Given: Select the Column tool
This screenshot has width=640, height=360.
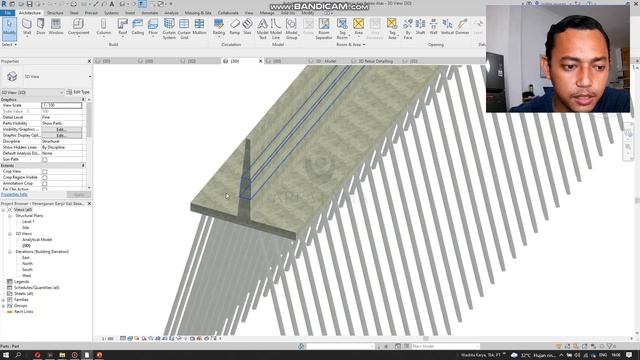Looking at the screenshot, I should pos(104,27).
